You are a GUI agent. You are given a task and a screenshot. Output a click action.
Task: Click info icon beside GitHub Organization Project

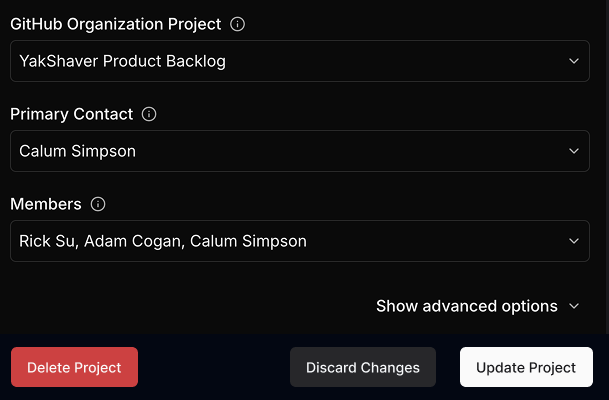click(x=237, y=24)
